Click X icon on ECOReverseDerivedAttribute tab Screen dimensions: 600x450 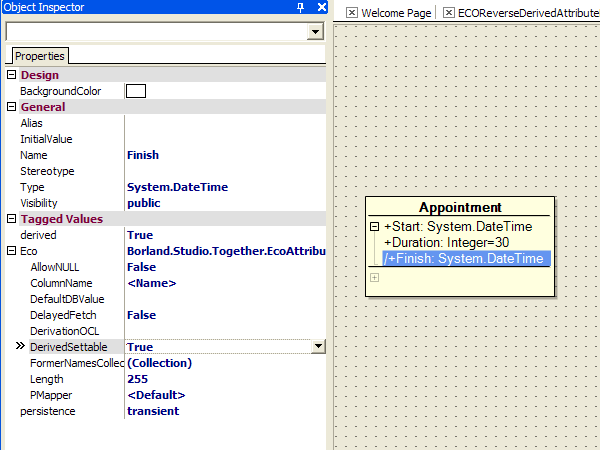pyautogui.click(x=449, y=13)
